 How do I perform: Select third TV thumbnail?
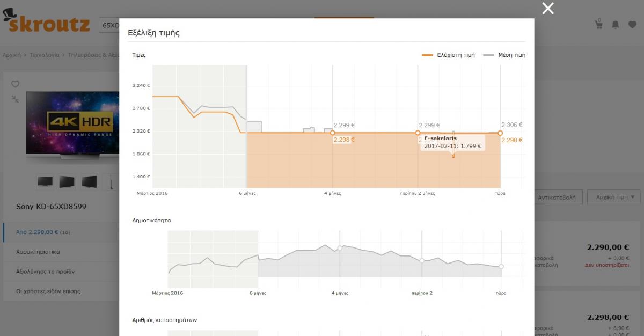89,182
